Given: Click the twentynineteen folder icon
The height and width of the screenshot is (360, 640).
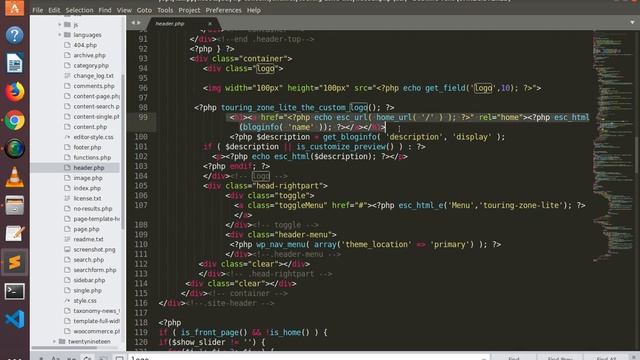Looking at the screenshot, I should pos(62,341).
